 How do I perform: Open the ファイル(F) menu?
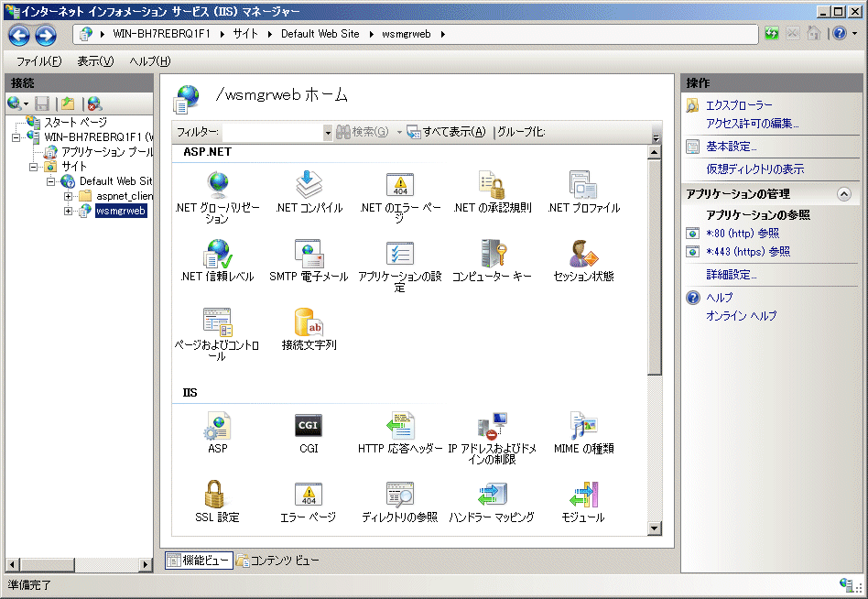click(x=38, y=61)
